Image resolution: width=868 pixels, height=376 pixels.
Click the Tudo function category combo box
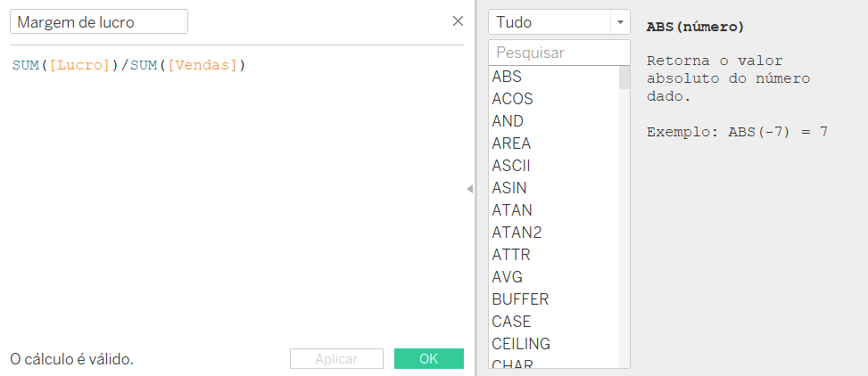coord(559,22)
